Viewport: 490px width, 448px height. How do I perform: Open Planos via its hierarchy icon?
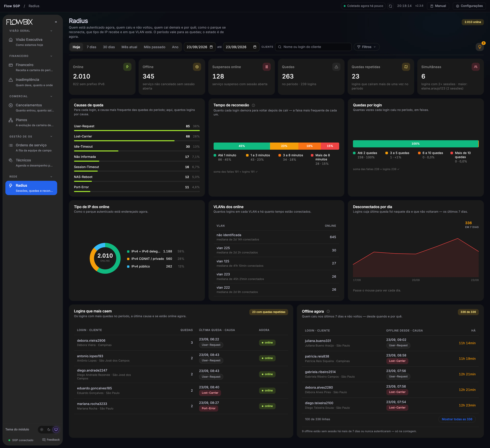coord(11,120)
